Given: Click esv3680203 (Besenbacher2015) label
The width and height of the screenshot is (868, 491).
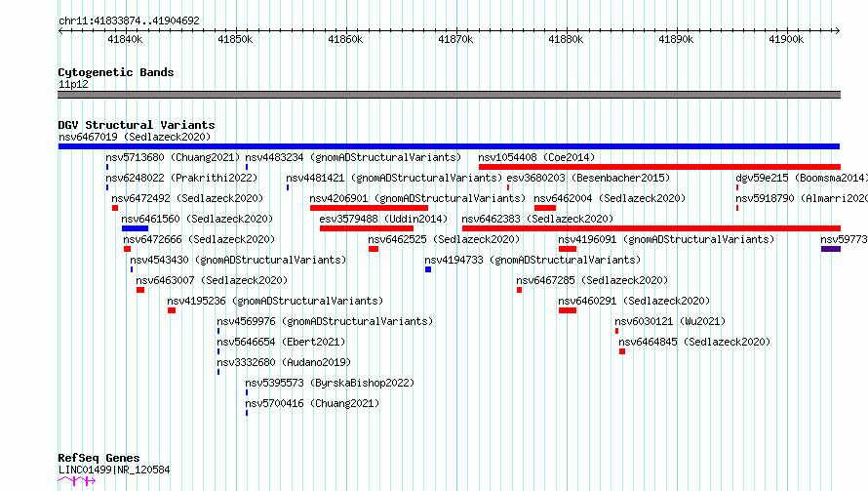Looking at the screenshot, I should pos(588,178).
